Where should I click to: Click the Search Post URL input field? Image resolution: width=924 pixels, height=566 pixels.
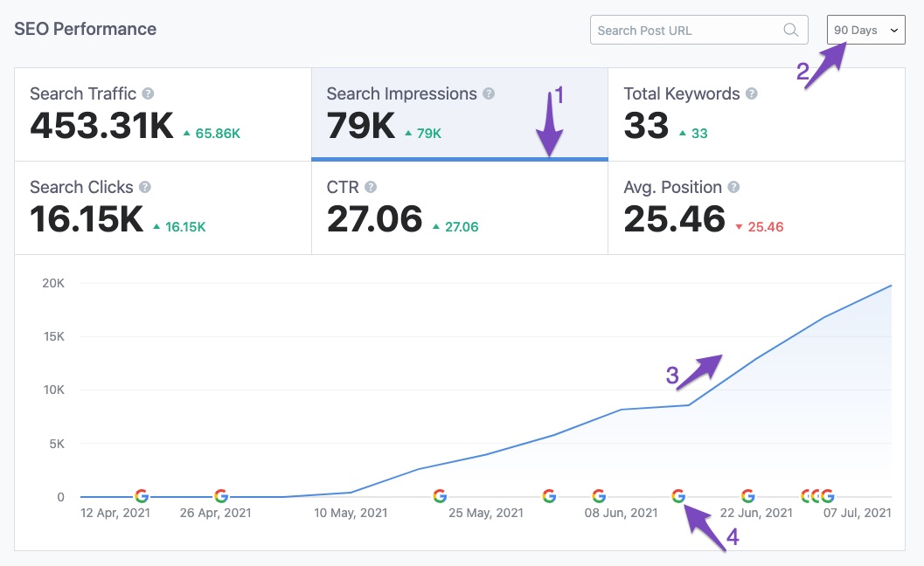click(698, 30)
